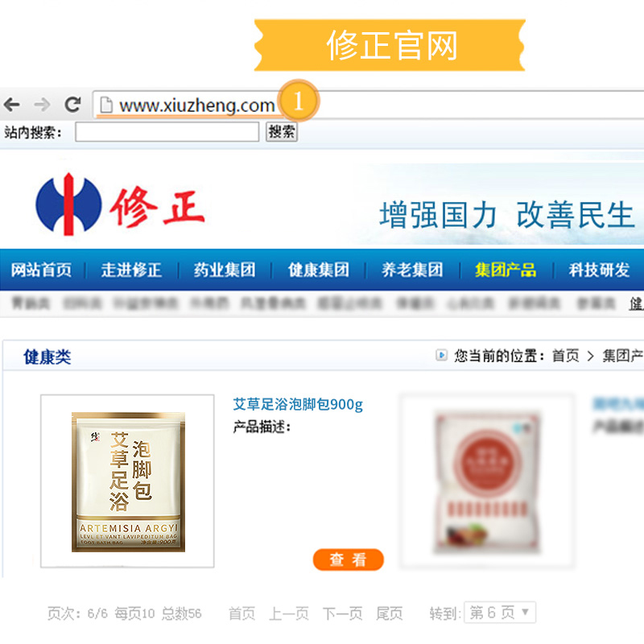The image size is (644, 644).
Task: Click the browser forward arrow
Action: click(x=43, y=105)
